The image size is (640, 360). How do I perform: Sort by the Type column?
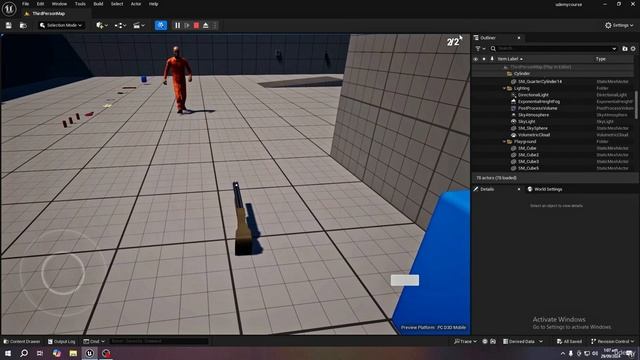tap(601, 59)
